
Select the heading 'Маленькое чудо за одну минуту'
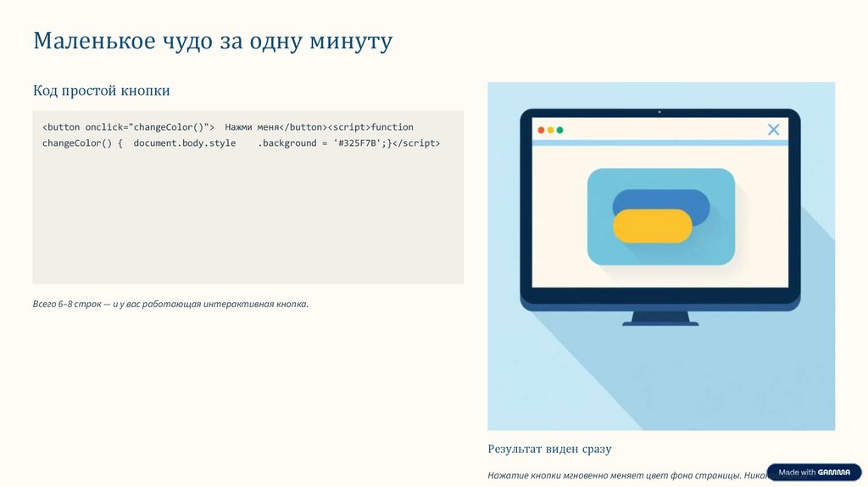(x=213, y=41)
